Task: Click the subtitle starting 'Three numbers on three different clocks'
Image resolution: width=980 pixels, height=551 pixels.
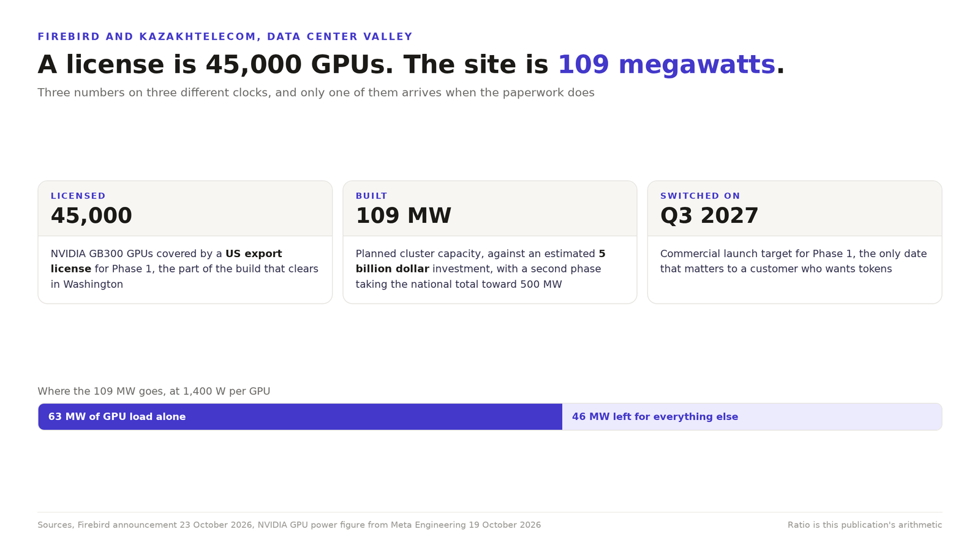Action: (316, 93)
